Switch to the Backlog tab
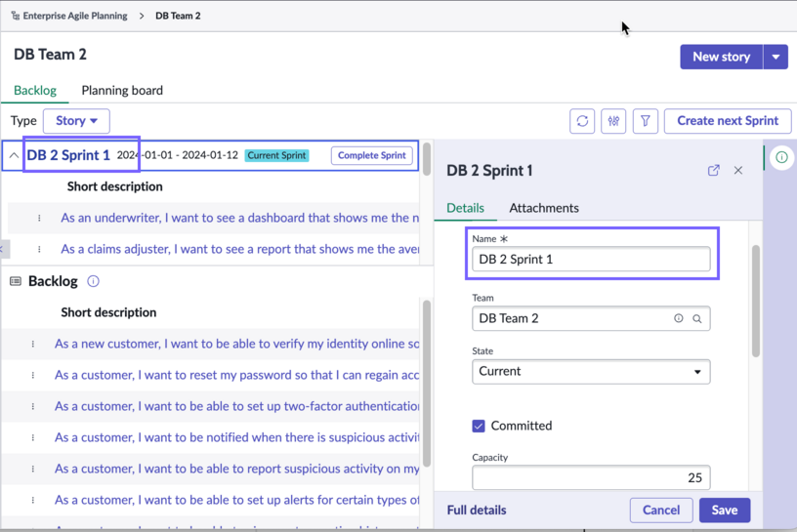Image resolution: width=797 pixels, height=532 pixels. (x=34, y=91)
